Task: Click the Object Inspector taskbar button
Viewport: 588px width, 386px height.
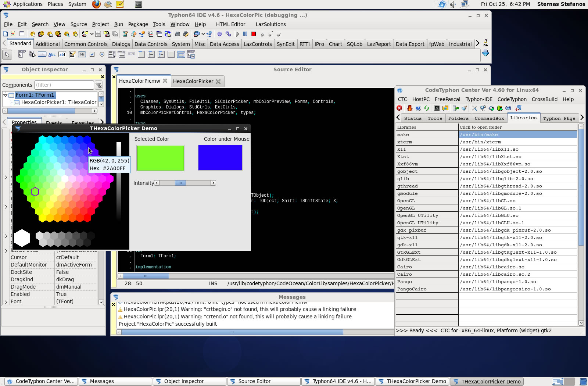Action: pos(189,381)
